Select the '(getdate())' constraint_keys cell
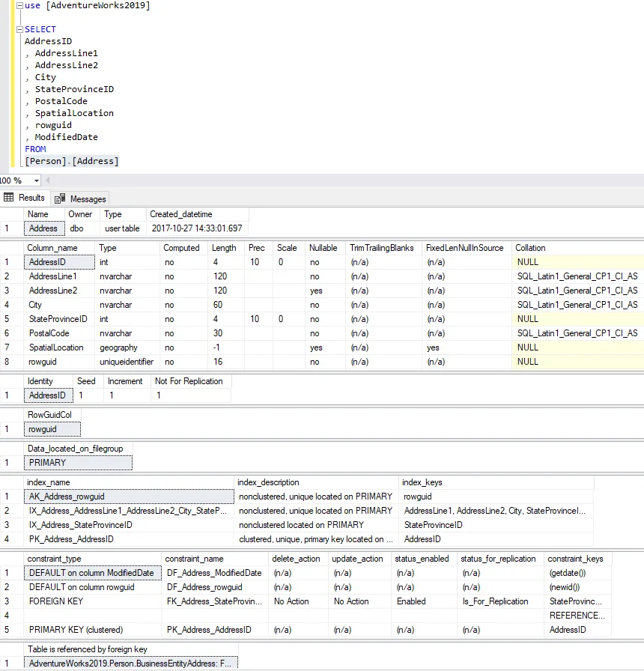644x671 pixels. [x=577, y=573]
